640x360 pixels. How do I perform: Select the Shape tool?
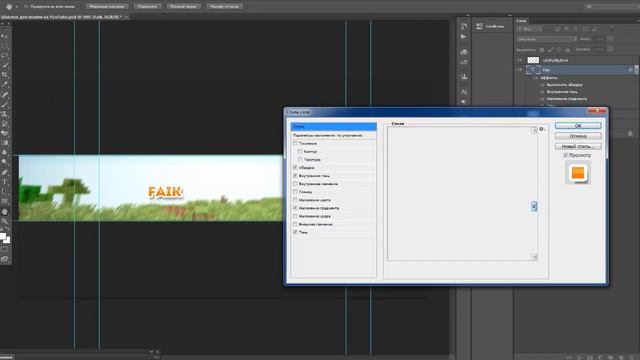coord(5,201)
